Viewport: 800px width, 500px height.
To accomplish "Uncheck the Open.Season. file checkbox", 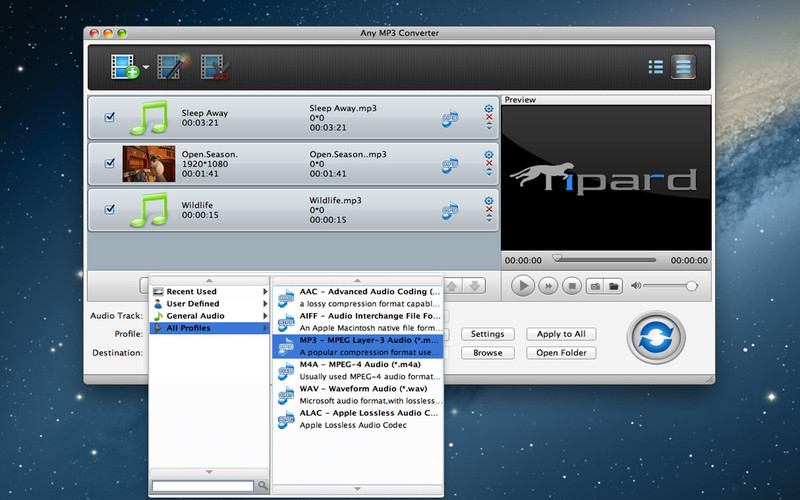I will 109,163.
